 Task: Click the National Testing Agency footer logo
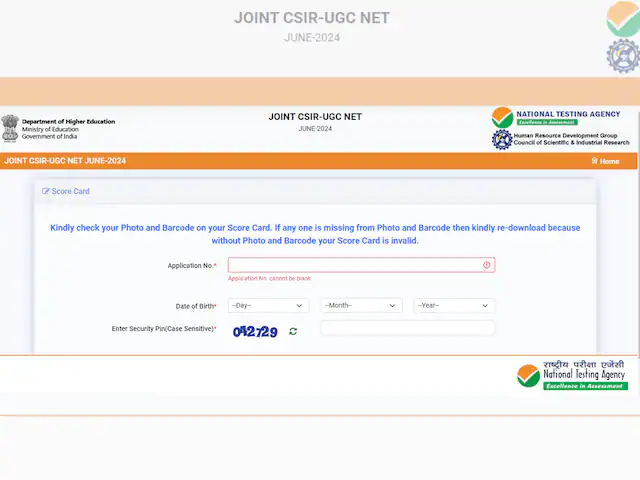point(572,375)
